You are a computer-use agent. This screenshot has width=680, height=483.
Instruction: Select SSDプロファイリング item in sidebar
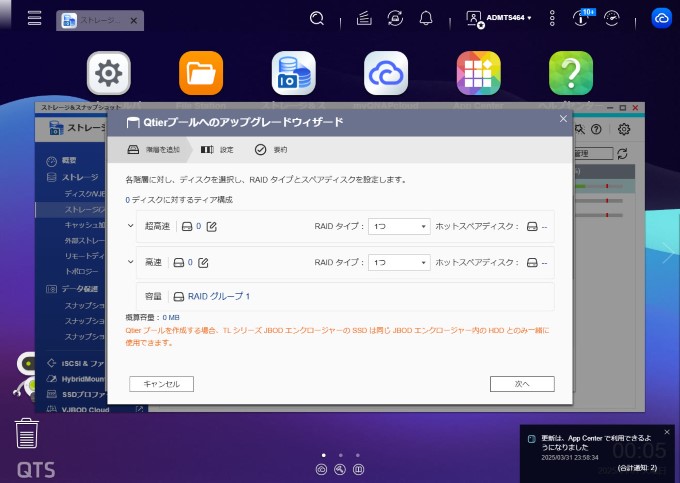(x=76, y=395)
